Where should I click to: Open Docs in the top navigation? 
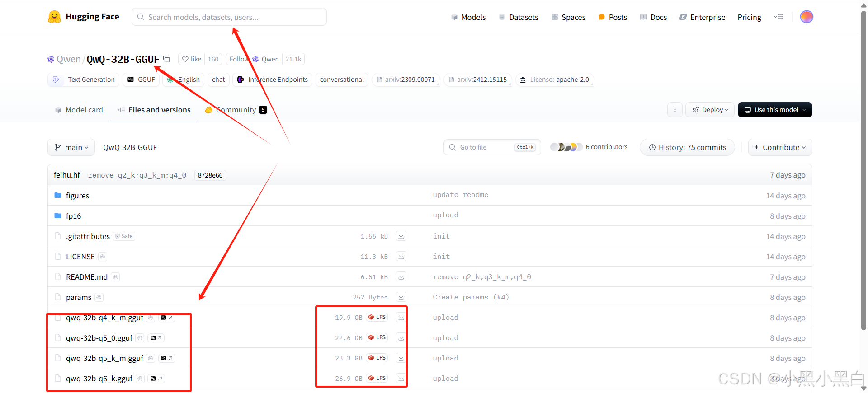[x=653, y=17]
